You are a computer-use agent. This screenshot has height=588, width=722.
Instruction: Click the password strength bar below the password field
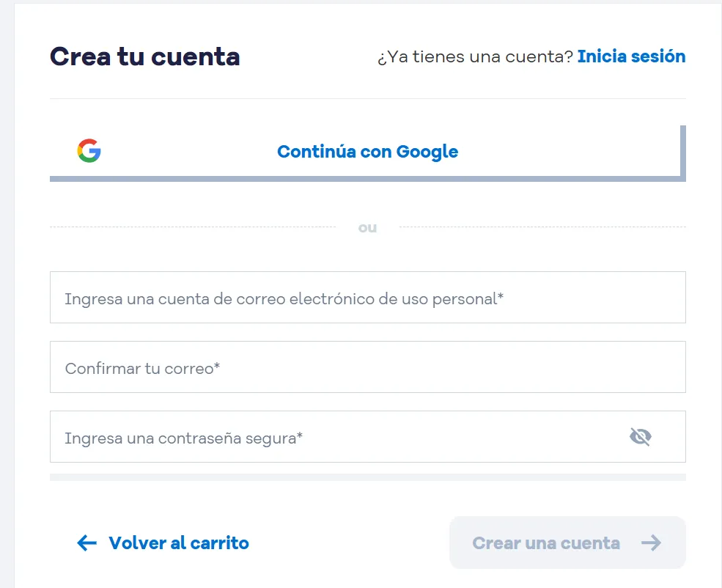[366, 477]
